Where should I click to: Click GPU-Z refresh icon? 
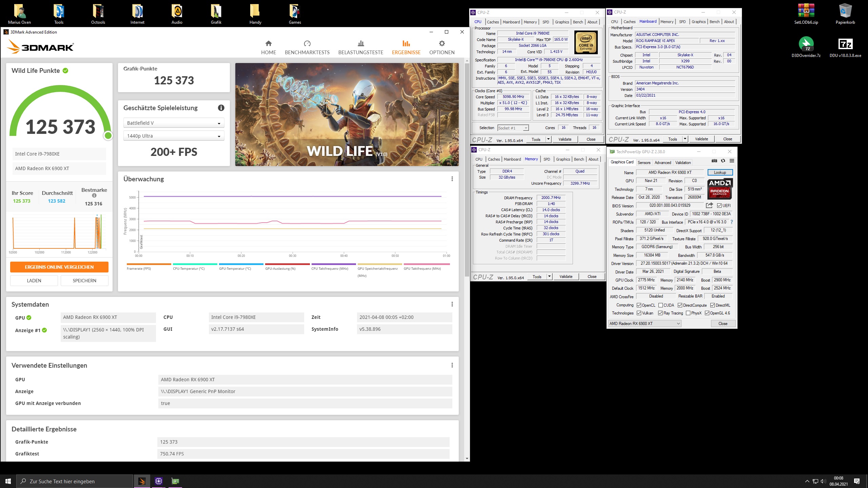(723, 161)
